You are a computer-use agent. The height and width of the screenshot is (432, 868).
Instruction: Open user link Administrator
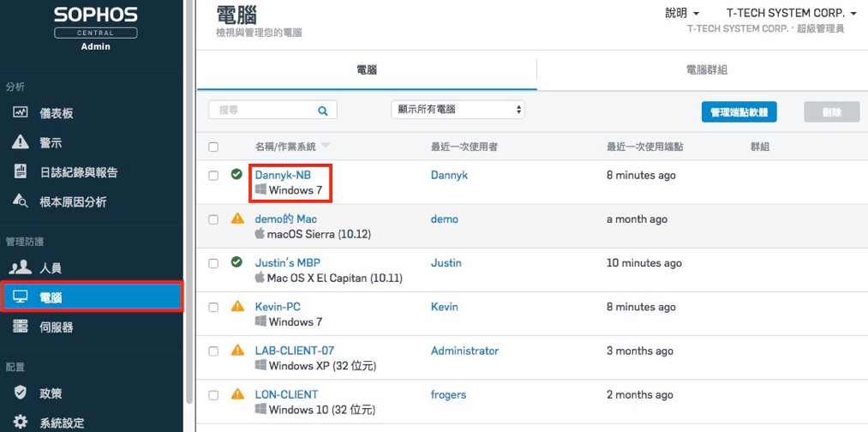coord(464,351)
